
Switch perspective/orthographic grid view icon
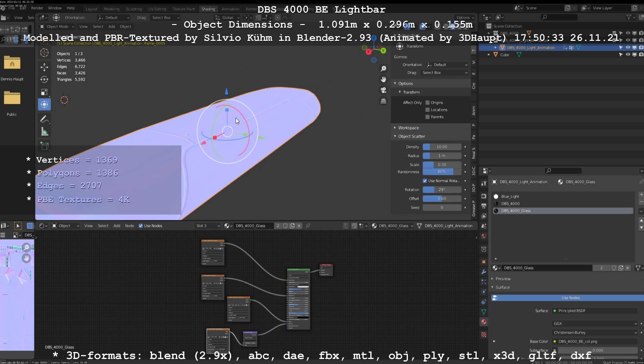click(x=383, y=101)
